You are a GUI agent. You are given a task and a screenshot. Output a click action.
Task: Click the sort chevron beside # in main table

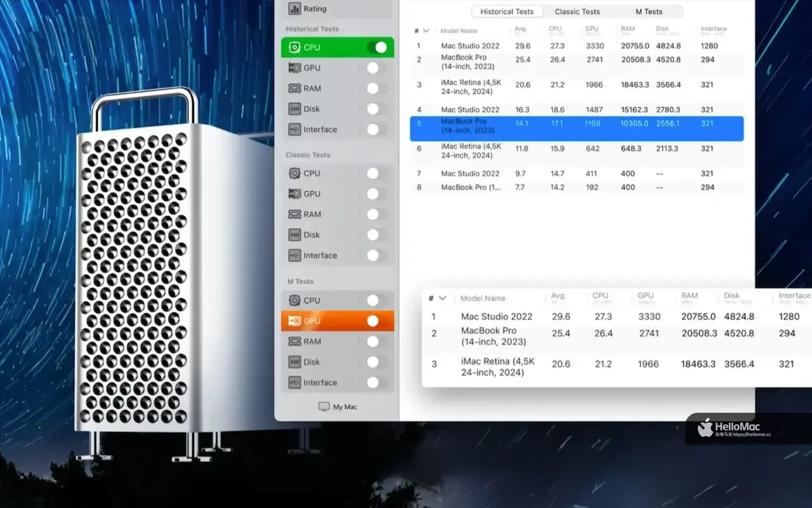coord(426,30)
